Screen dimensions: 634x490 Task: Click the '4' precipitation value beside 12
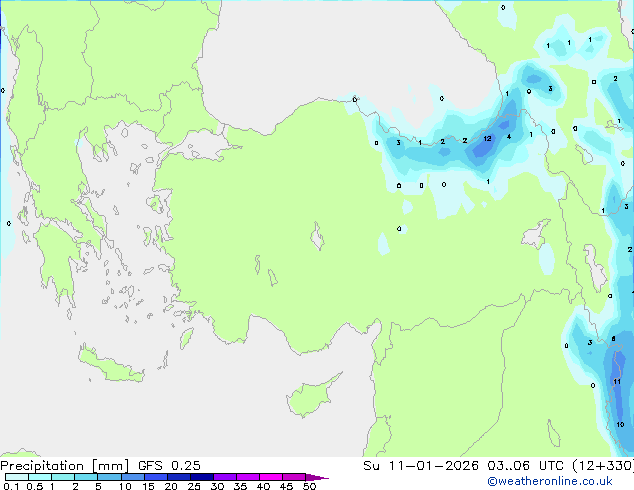pyautogui.click(x=509, y=137)
